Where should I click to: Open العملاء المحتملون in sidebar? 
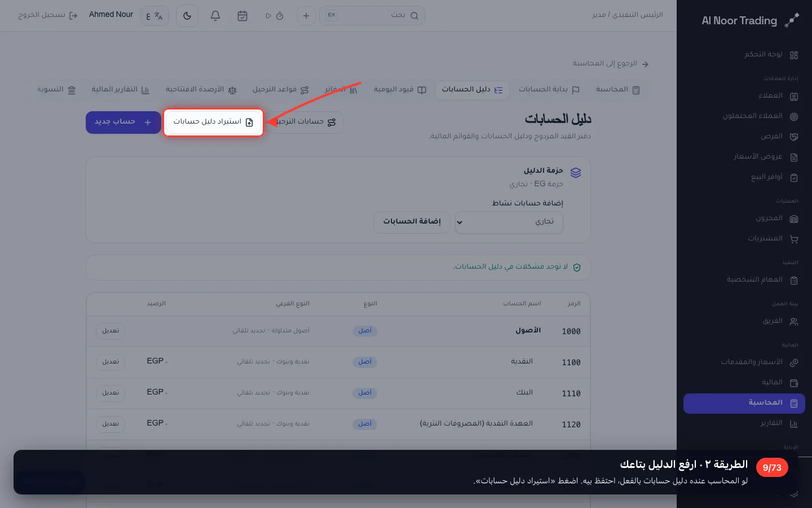(744, 116)
